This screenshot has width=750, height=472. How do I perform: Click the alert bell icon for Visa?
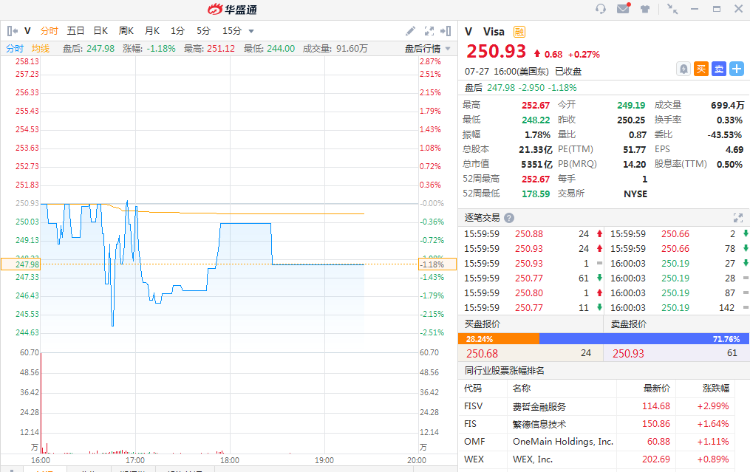(683, 69)
